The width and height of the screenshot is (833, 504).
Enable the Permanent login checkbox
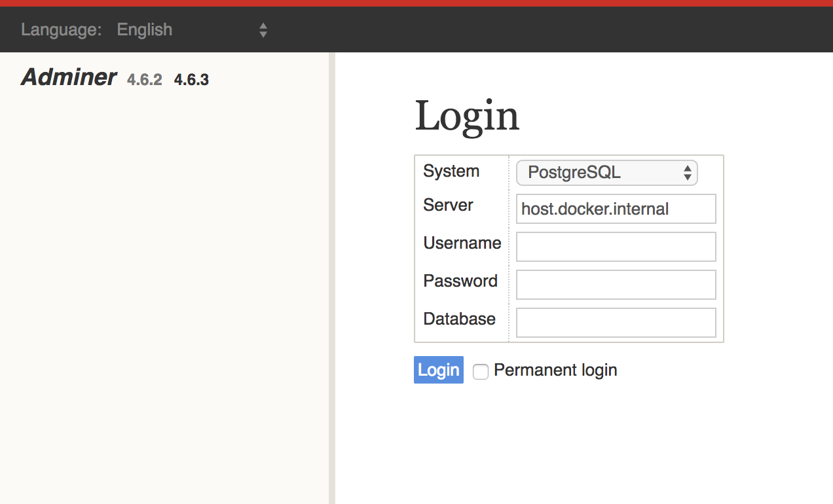coord(481,371)
